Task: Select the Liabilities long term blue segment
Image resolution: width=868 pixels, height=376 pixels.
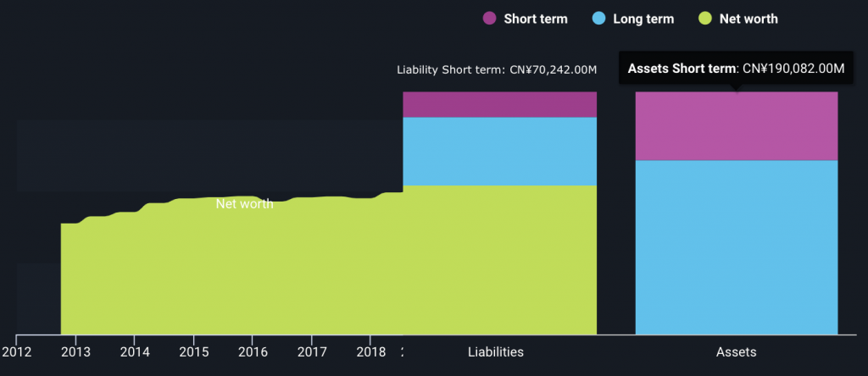Action: [500, 152]
